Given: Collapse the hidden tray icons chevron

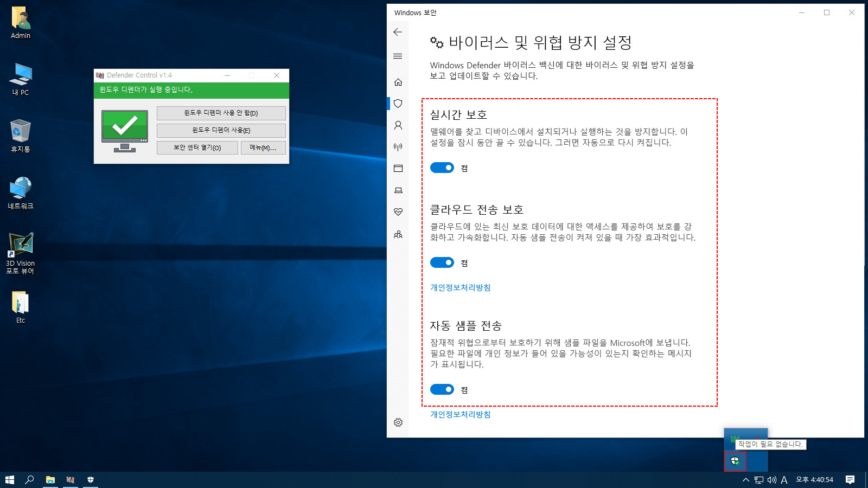Looking at the screenshot, I should pos(746,480).
